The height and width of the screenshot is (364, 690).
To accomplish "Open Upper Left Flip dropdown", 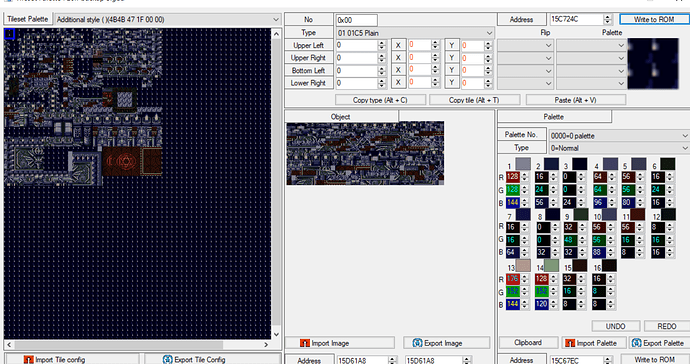I will [x=525, y=45].
